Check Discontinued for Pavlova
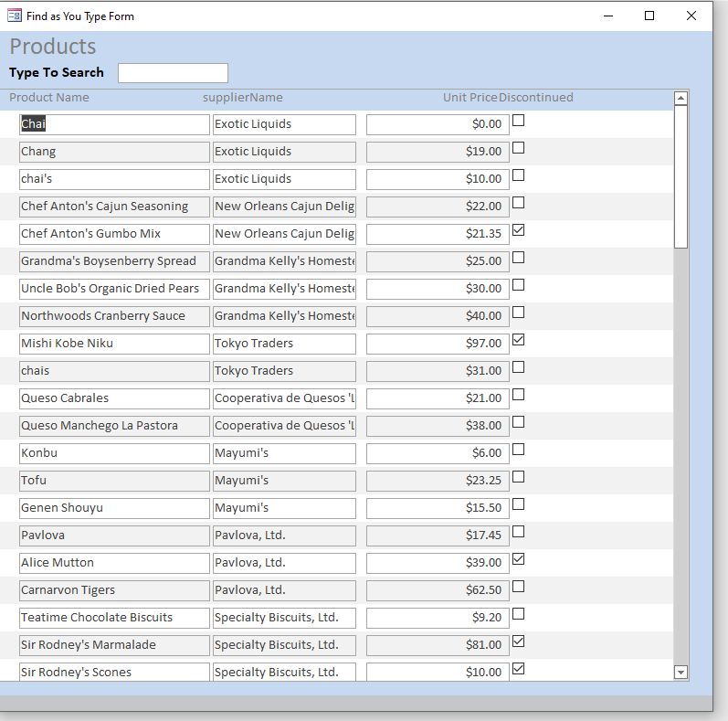The height and width of the screenshot is (721, 728). [x=518, y=532]
